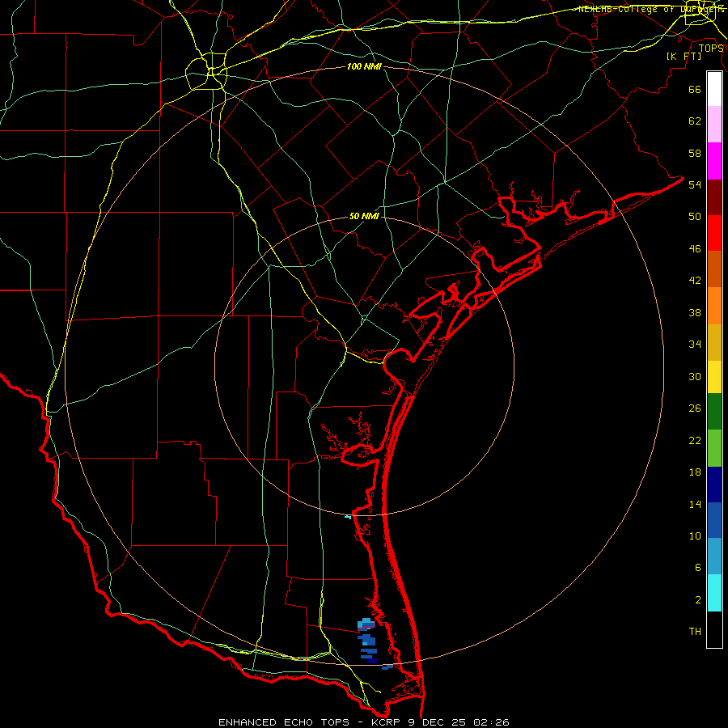
Task: Select the dark red (maroon) legend band
Action: pos(714,197)
